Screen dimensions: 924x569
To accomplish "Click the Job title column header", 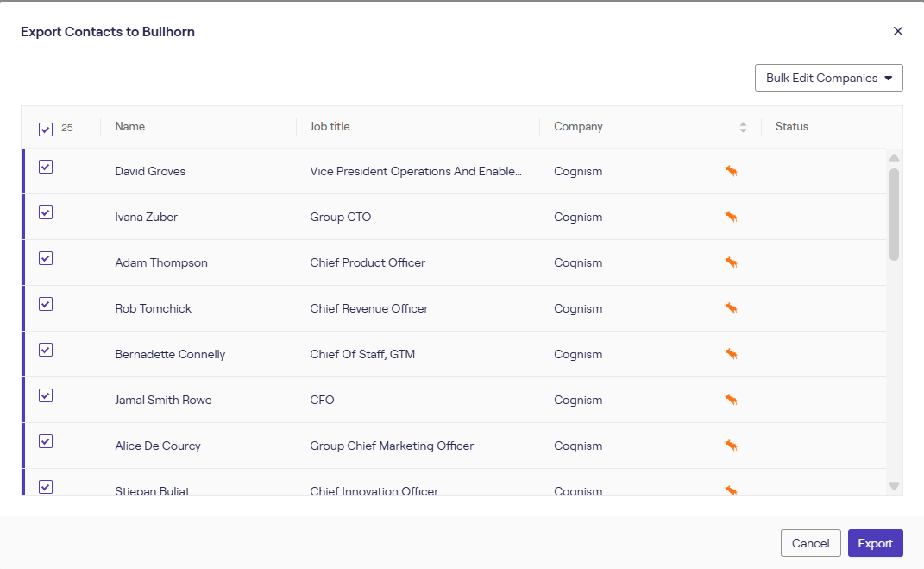I will point(330,127).
